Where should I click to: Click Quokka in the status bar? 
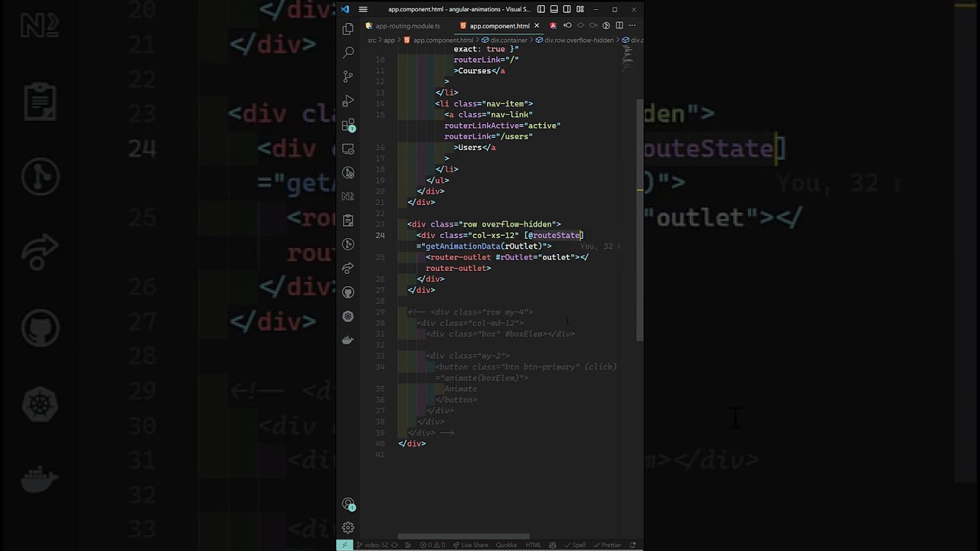coord(506,545)
